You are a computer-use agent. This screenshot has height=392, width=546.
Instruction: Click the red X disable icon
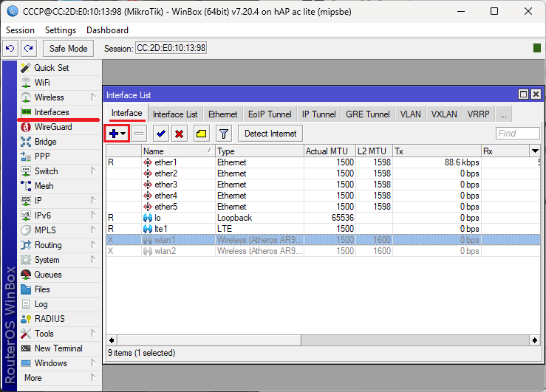[179, 134]
